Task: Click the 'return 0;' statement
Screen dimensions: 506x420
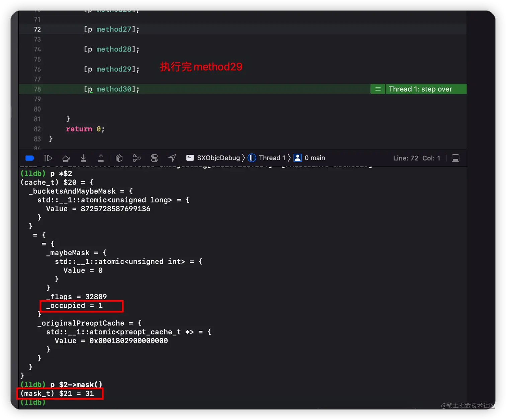Action: (x=85, y=129)
